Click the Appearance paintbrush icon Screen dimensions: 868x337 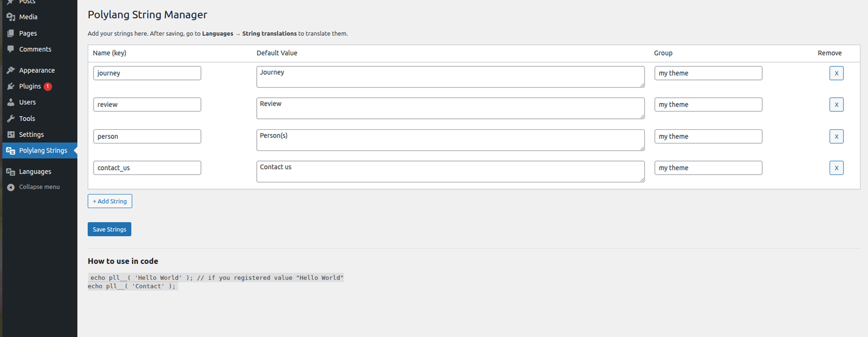11,70
